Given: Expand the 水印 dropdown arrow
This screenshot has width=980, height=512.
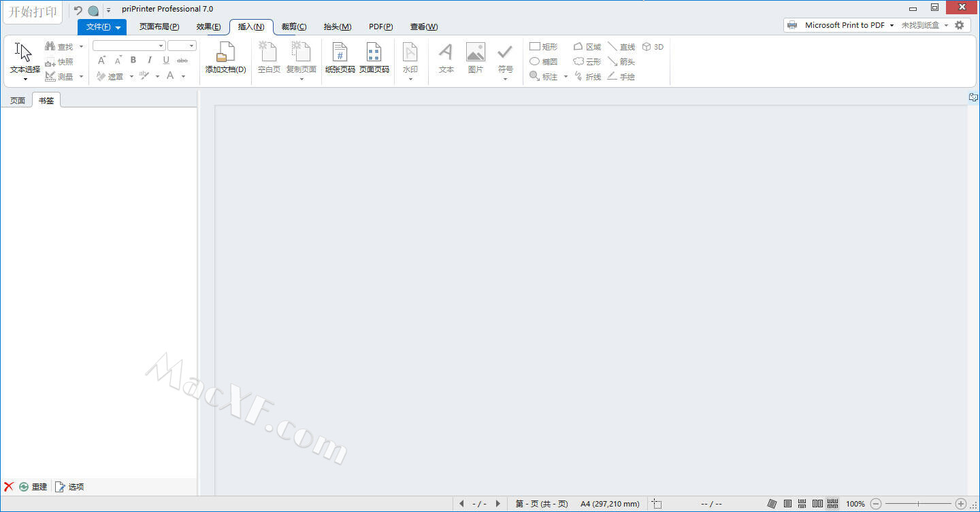Looking at the screenshot, I should (x=410, y=79).
